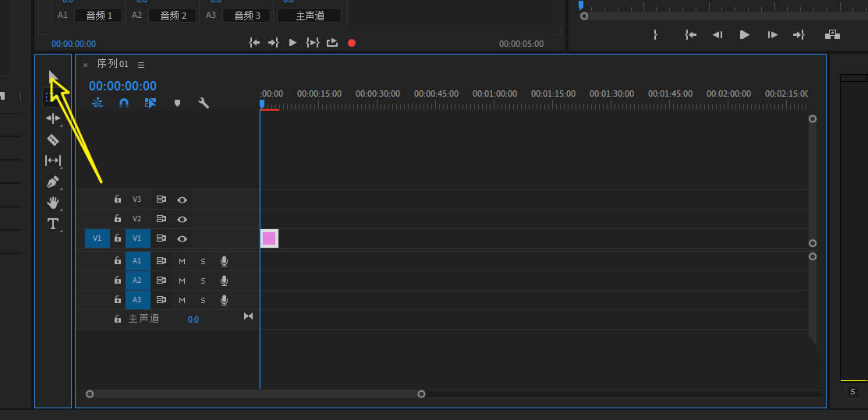Toggle loop export icon beside record

click(x=332, y=43)
